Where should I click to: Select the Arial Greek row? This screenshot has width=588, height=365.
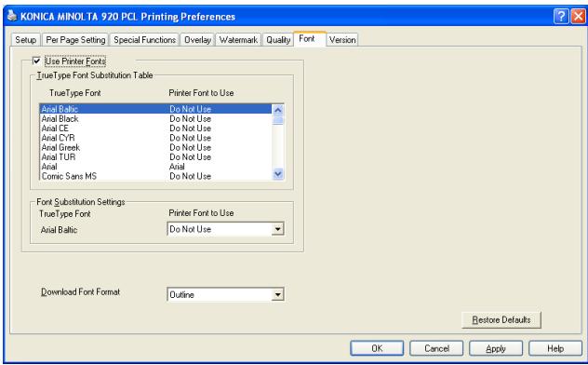coord(155,147)
